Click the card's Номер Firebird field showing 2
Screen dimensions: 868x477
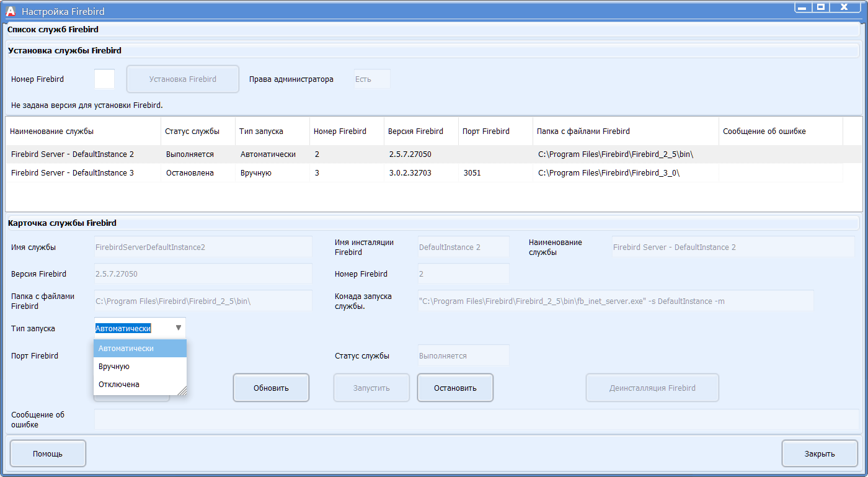(463, 274)
